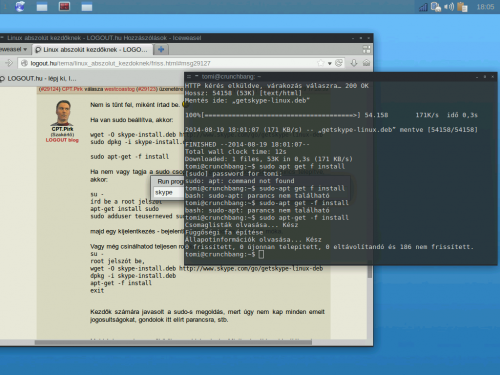The width and height of the screenshot is (500, 375).
Task: Open the 'LOGOUT blog' link
Action: 62,140
